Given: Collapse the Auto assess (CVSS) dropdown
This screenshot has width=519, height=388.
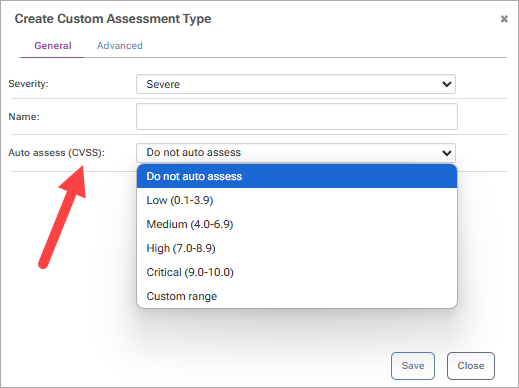Looking at the screenshot, I should coord(296,153).
